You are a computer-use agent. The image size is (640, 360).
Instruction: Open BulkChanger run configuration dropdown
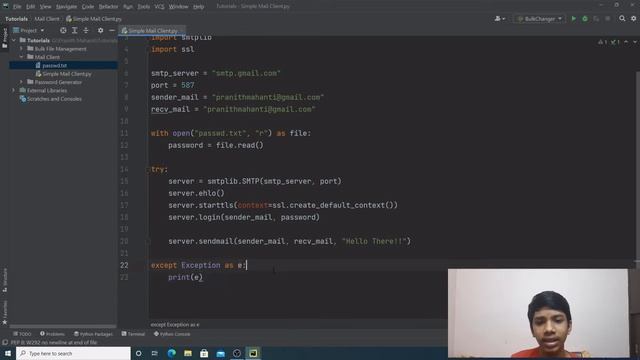pyautogui.click(x=540, y=19)
